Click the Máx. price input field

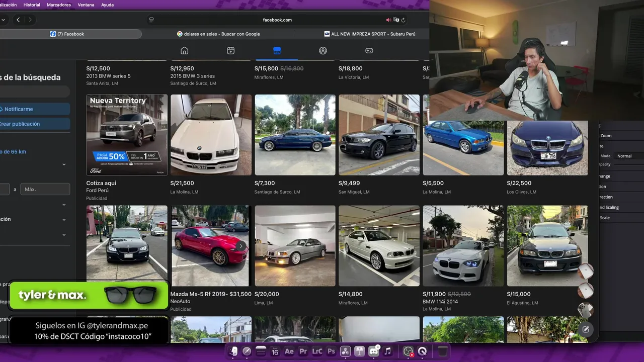click(45, 189)
